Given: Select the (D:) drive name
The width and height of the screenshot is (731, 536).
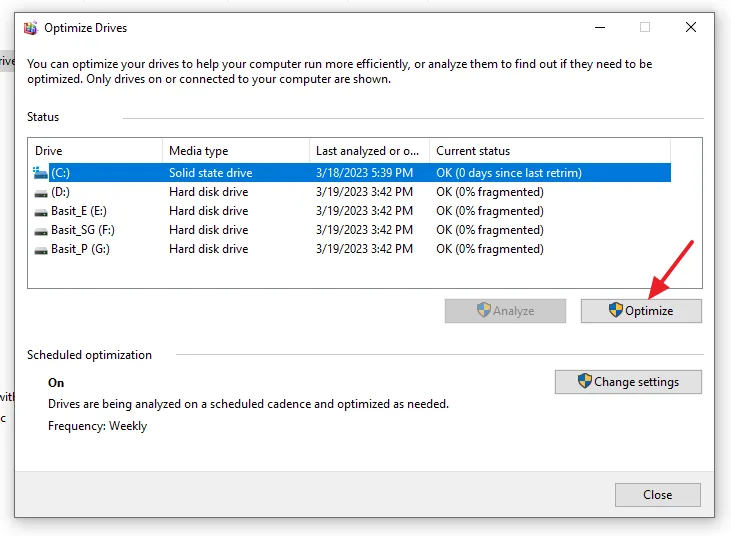Looking at the screenshot, I should click(x=61, y=192).
